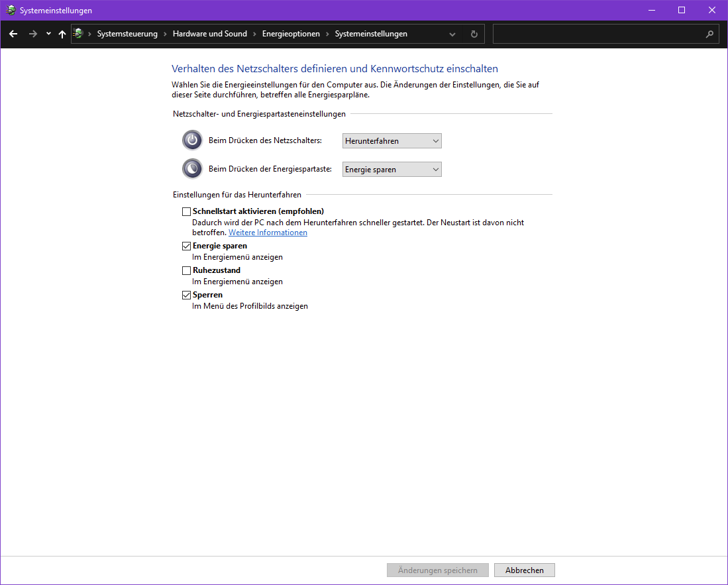The height and width of the screenshot is (585, 728).
Task: Close the Systemeinstellungen window
Action: coord(711,10)
